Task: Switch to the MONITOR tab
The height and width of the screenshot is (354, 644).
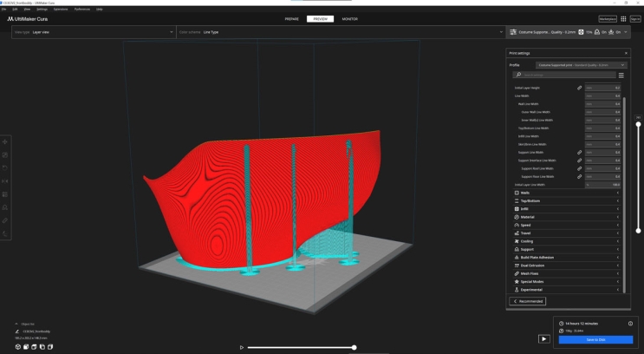Action: tap(349, 18)
